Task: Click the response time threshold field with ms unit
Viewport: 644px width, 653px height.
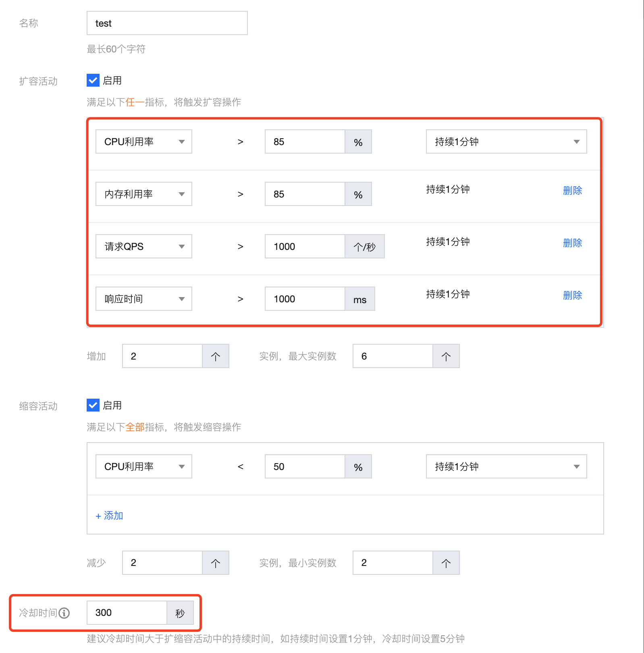Action: (305, 299)
